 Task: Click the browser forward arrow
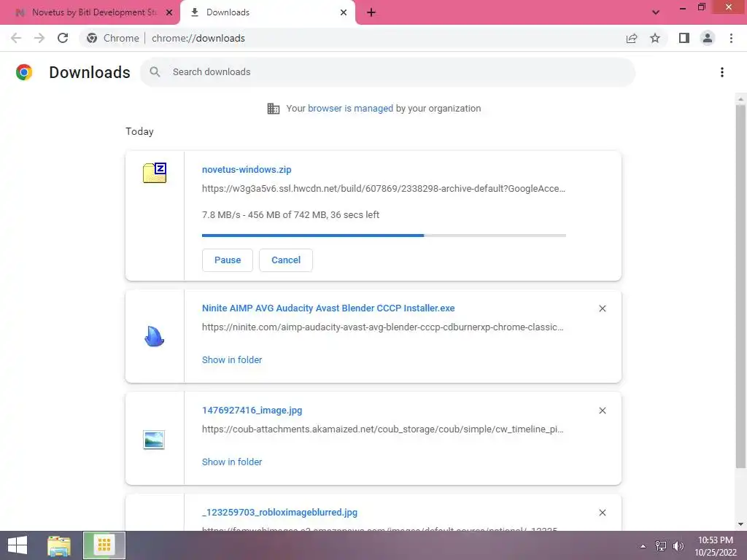click(39, 38)
